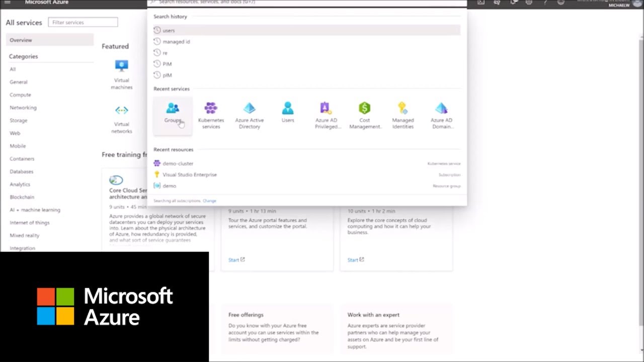
Task: Open featured Virtual machines service
Action: 122,75
